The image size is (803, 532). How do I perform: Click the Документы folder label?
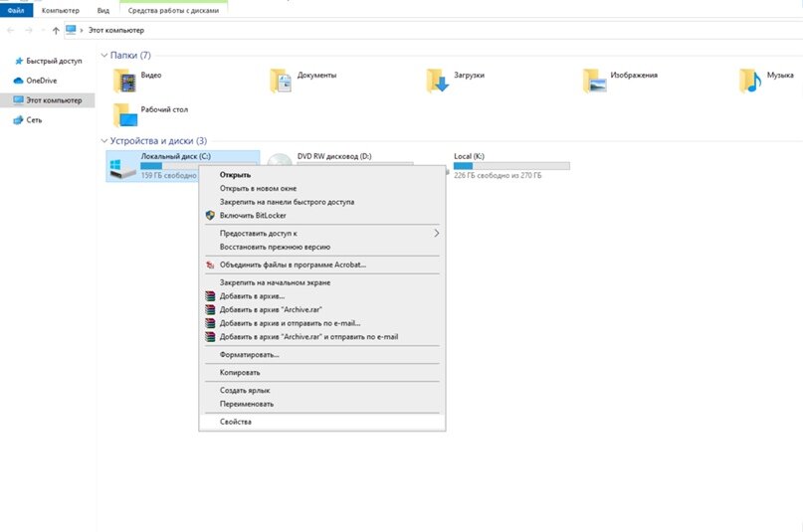pyautogui.click(x=317, y=76)
